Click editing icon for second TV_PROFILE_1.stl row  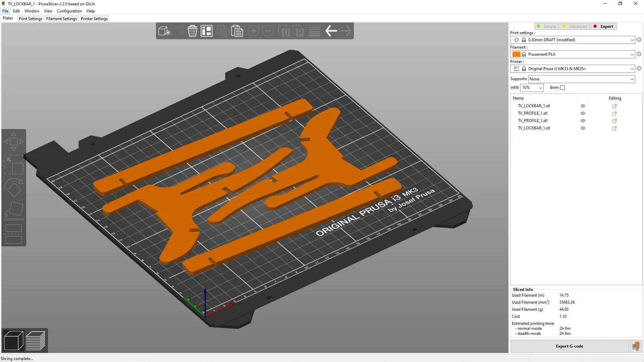pyautogui.click(x=614, y=121)
